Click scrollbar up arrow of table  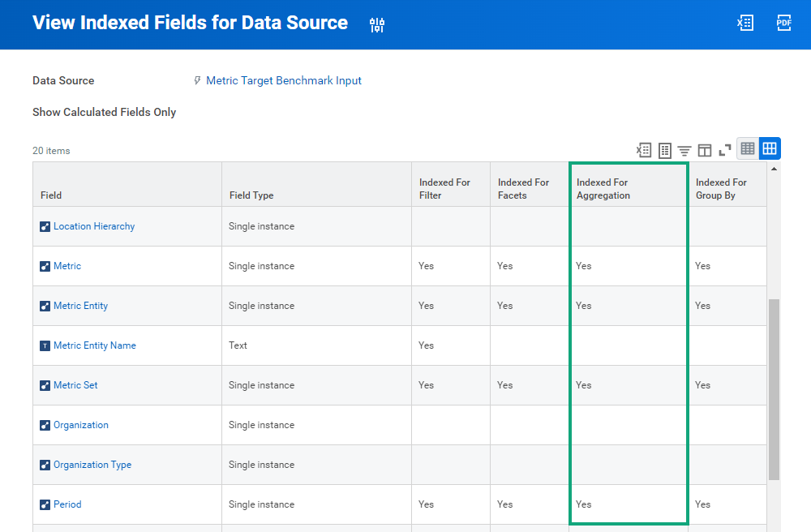tap(774, 169)
